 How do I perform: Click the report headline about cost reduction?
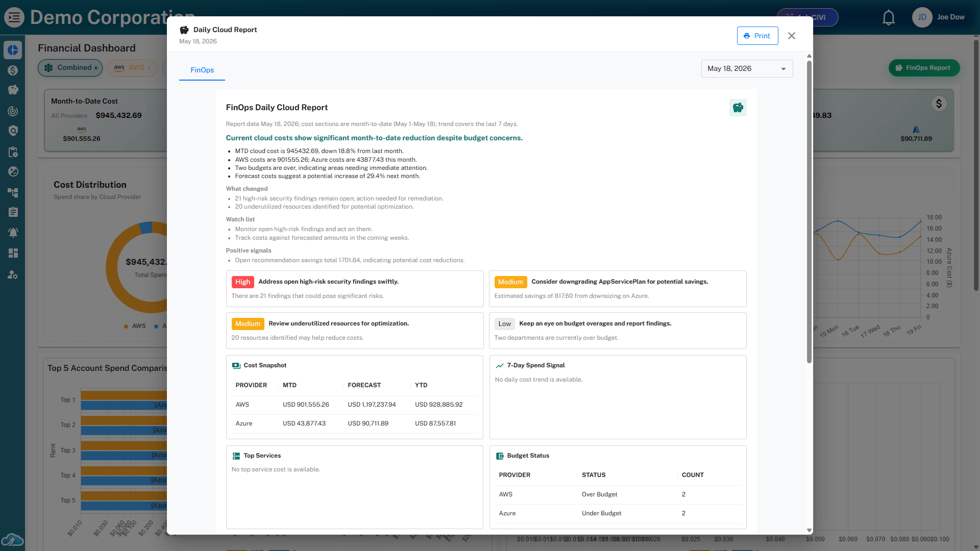click(374, 138)
